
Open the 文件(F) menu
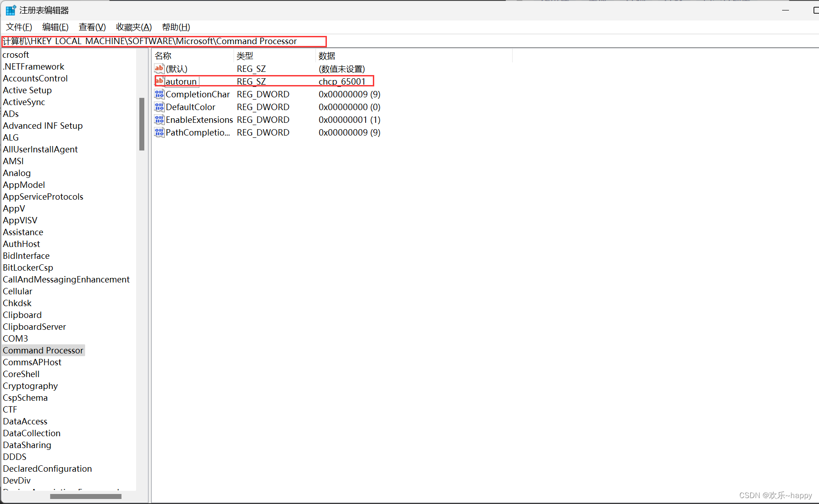pos(19,27)
